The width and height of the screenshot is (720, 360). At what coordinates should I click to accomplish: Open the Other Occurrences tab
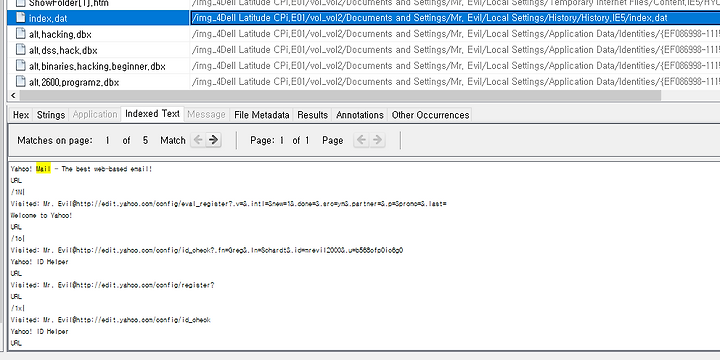tap(430, 115)
